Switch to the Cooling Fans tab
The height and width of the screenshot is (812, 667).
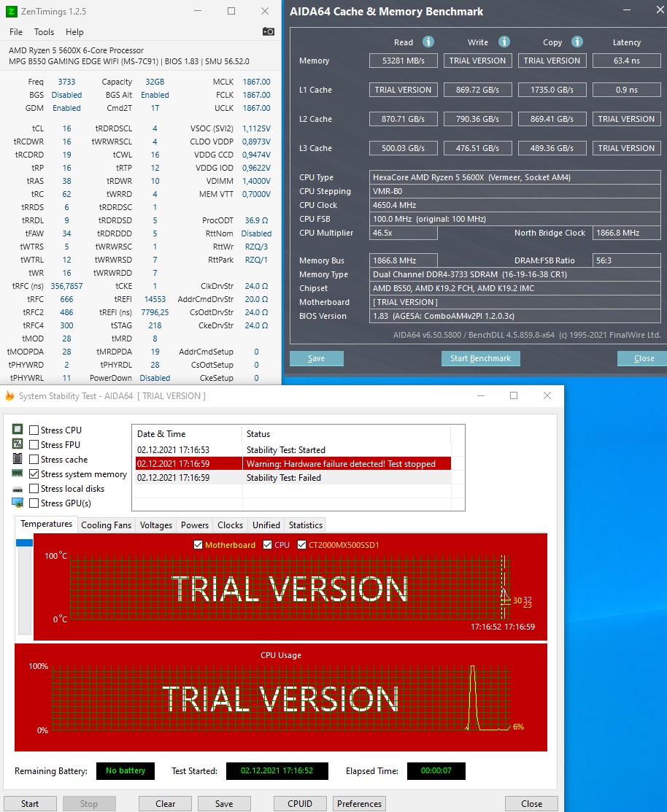[x=106, y=525]
